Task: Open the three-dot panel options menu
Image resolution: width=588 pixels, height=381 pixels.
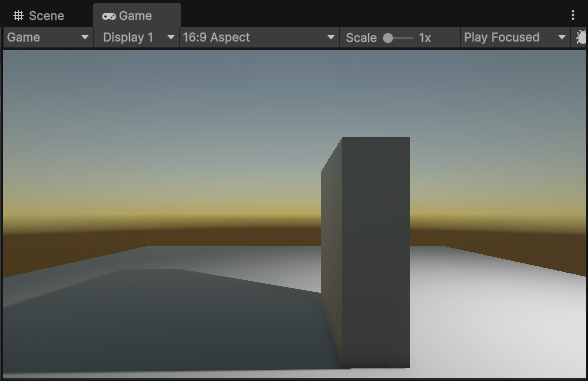Action: click(x=573, y=15)
